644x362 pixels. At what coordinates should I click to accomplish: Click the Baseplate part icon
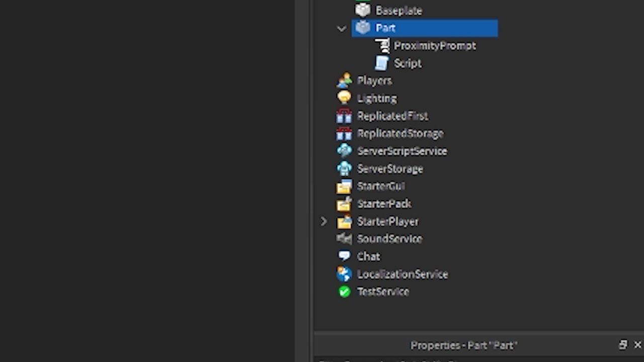coord(363,10)
